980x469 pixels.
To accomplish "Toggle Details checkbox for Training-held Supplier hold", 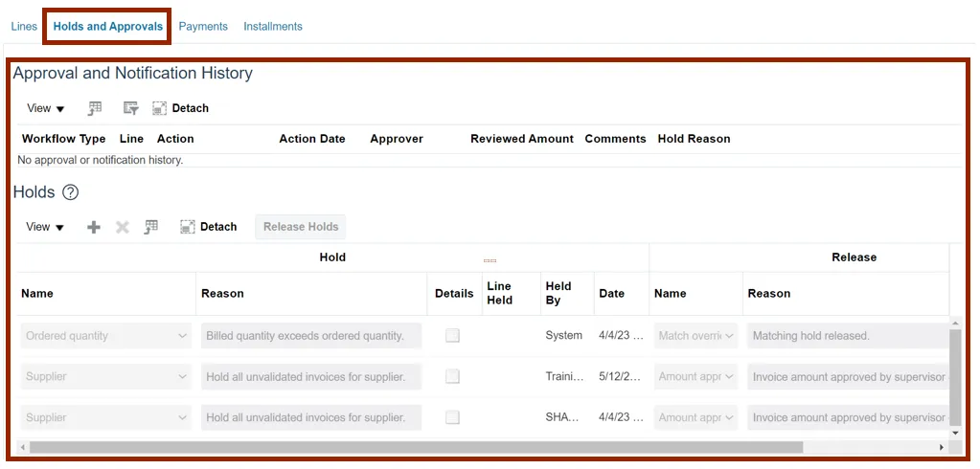I will tap(452, 377).
